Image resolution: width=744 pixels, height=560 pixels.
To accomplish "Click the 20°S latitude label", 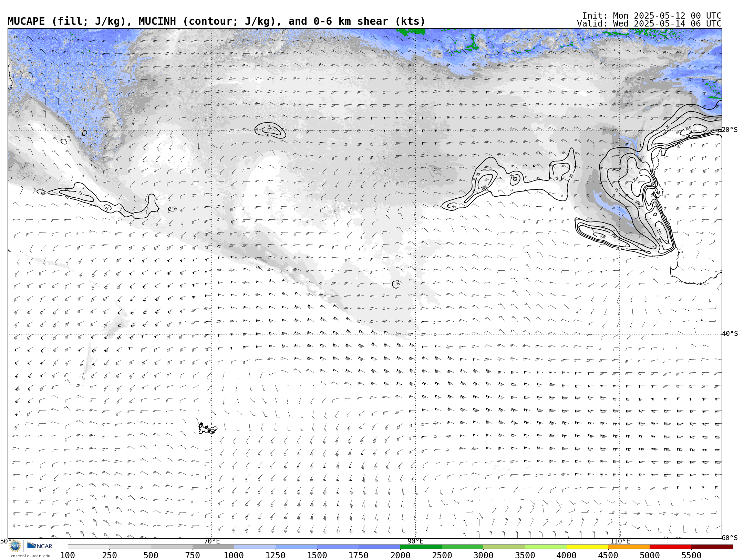I will 730,130.
